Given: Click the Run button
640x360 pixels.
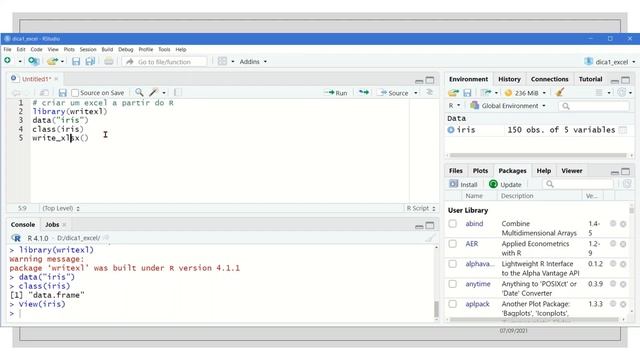Looking at the screenshot, I should [x=336, y=93].
